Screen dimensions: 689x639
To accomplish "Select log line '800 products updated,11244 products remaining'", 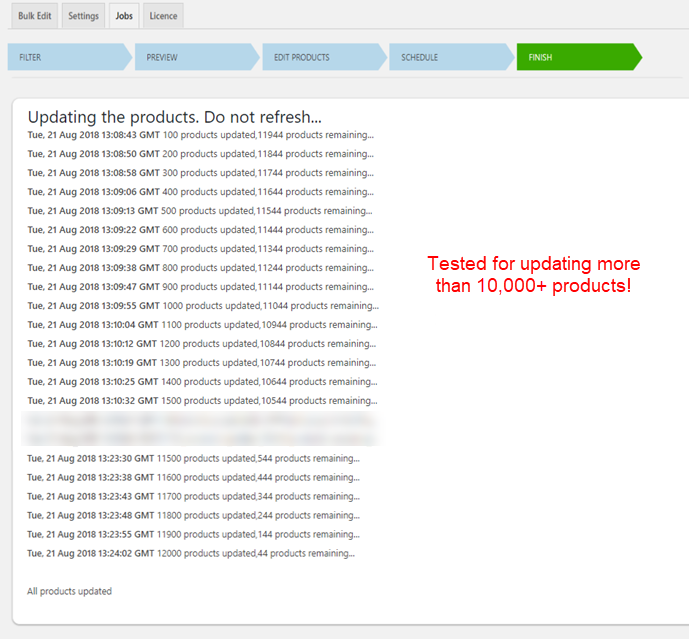I will (201, 267).
